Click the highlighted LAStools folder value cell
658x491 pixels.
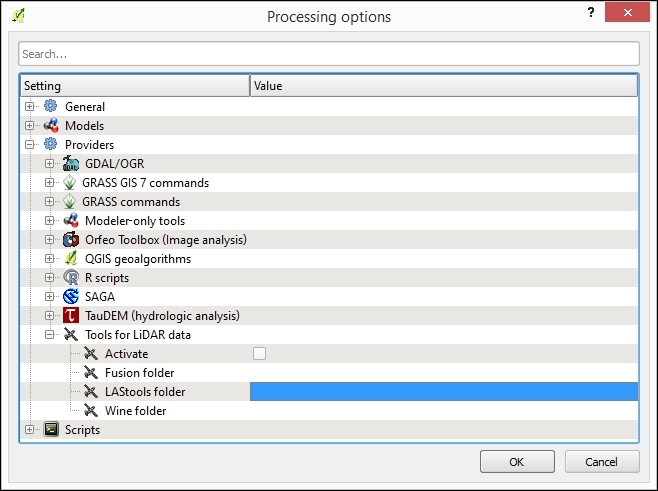(444, 392)
